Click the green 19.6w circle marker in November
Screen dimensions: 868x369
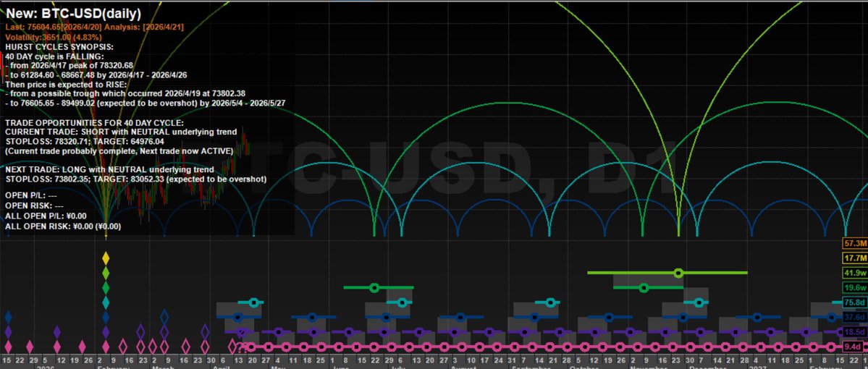pos(644,288)
